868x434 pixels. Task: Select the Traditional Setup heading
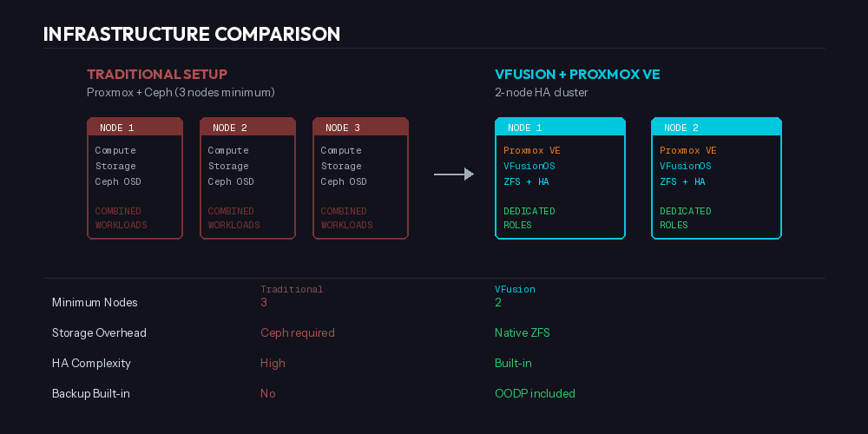pyautogui.click(x=157, y=75)
